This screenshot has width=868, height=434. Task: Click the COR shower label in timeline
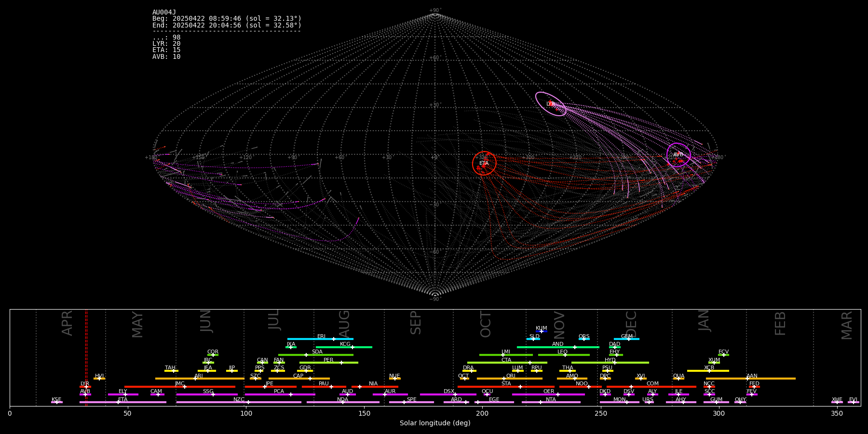tap(213, 352)
